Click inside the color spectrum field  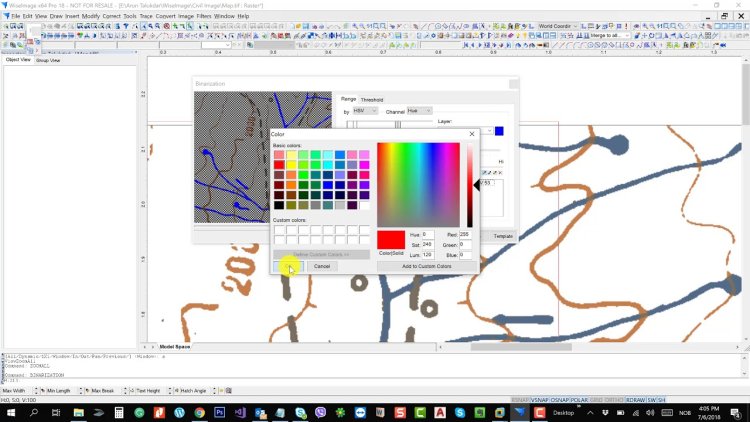419,185
